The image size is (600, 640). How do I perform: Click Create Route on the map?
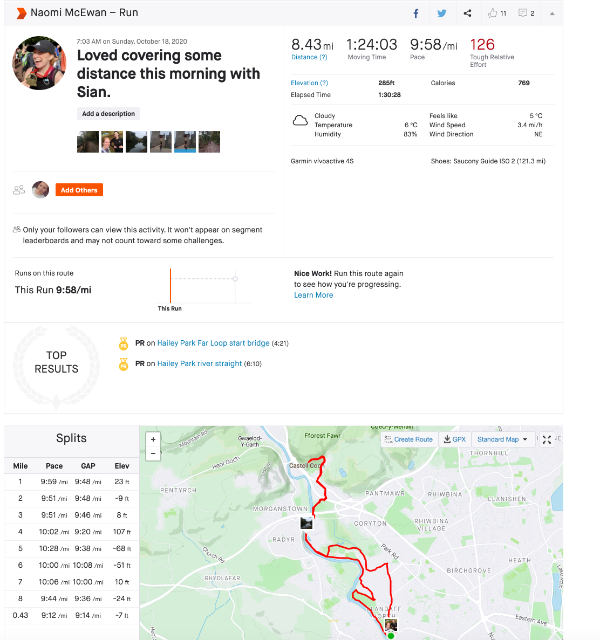click(x=409, y=439)
